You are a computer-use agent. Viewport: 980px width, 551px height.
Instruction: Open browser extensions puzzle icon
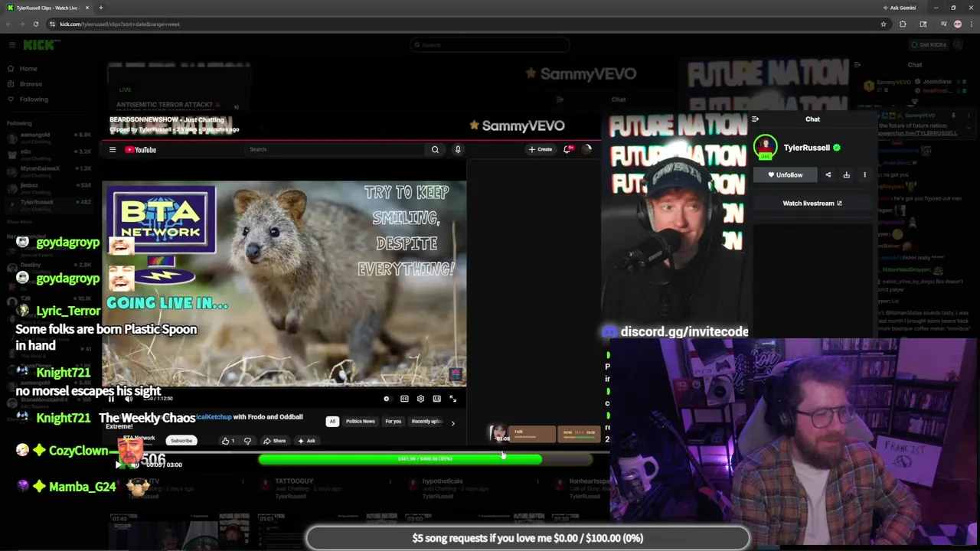click(903, 24)
